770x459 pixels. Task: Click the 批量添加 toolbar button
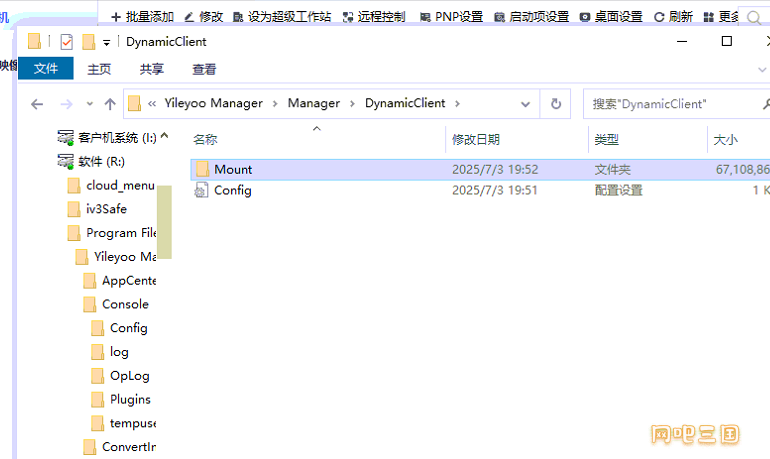tap(143, 17)
